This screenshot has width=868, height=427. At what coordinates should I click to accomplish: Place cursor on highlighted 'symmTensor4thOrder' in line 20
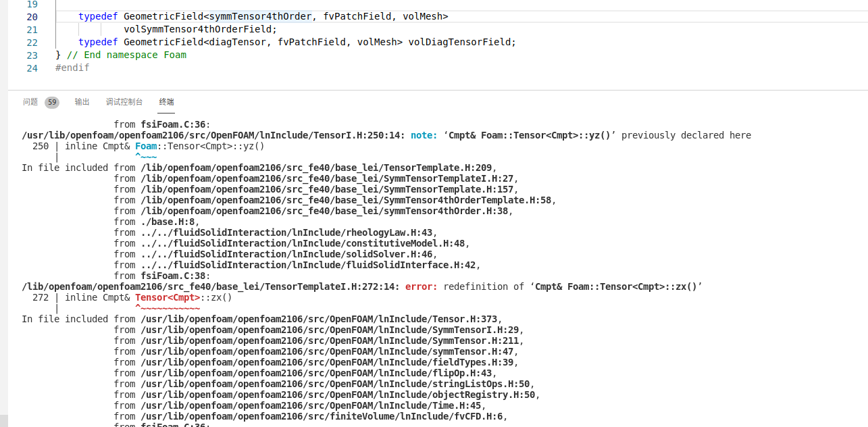click(x=261, y=16)
